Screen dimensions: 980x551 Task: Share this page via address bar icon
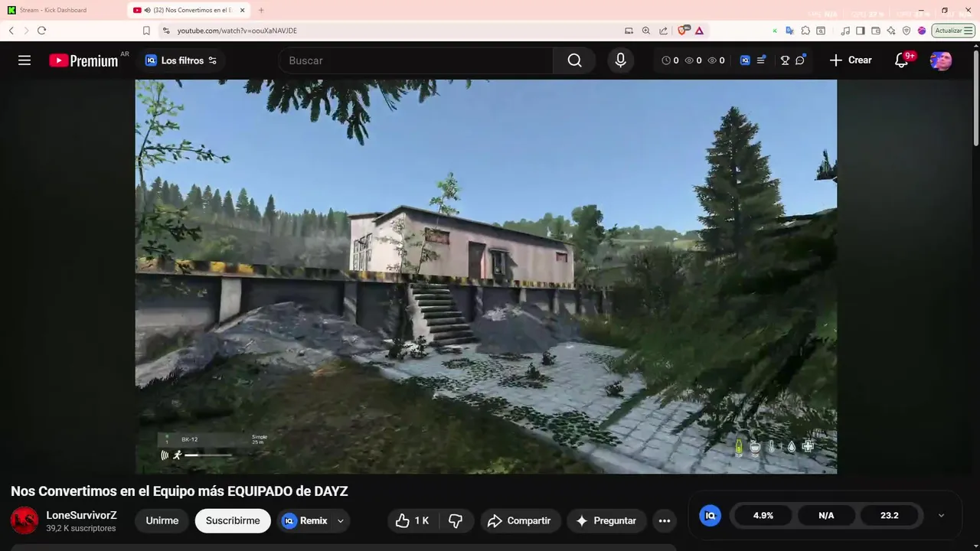tap(663, 31)
